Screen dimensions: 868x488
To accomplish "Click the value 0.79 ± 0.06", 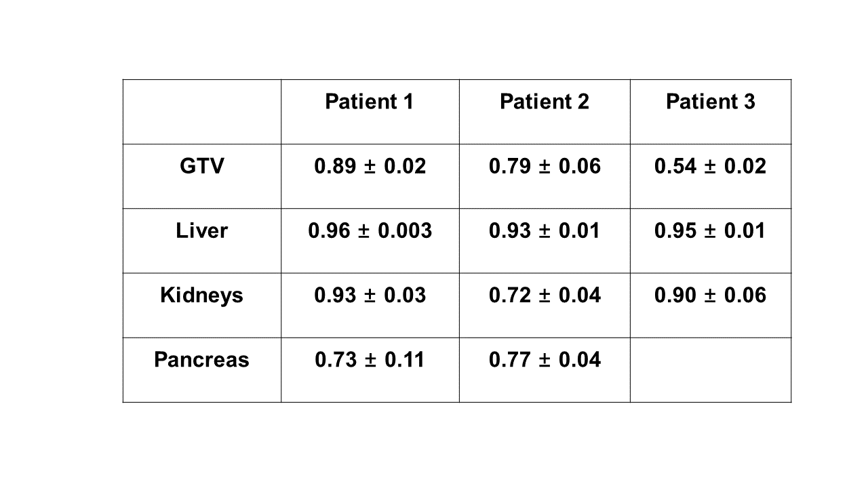I will 544,166.
